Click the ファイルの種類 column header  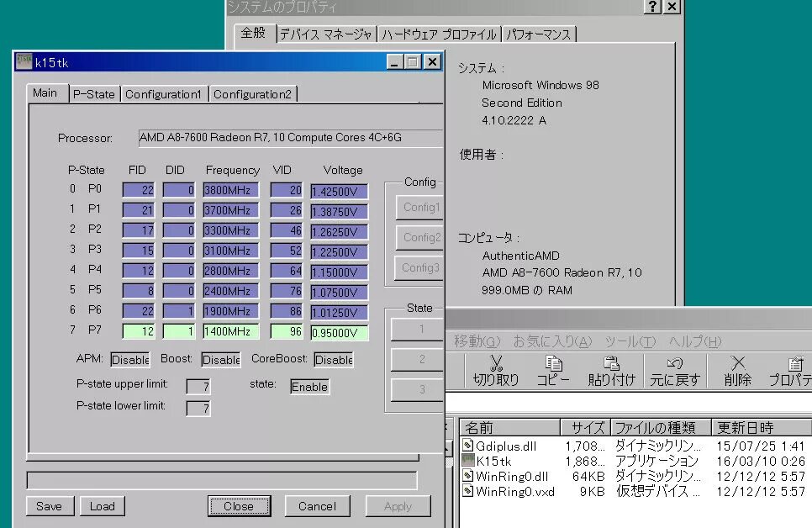coord(660,427)
